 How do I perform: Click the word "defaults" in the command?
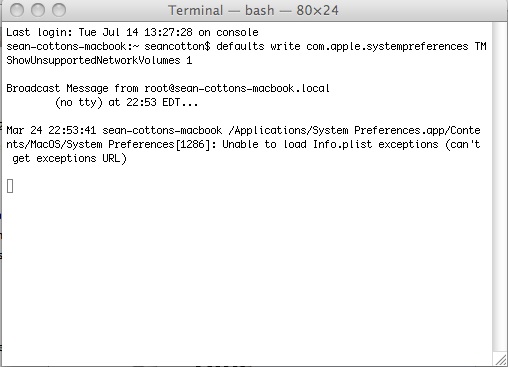(x=240, y=46)
